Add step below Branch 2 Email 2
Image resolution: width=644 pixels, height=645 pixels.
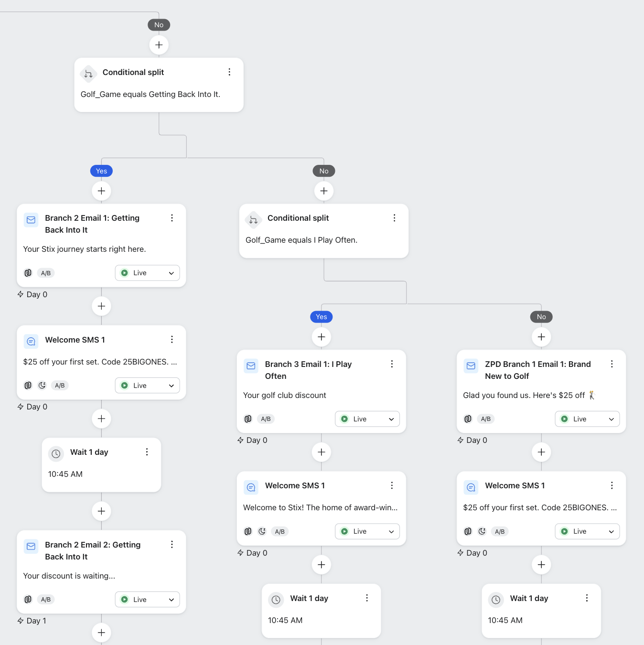click(x=101, y=633)
